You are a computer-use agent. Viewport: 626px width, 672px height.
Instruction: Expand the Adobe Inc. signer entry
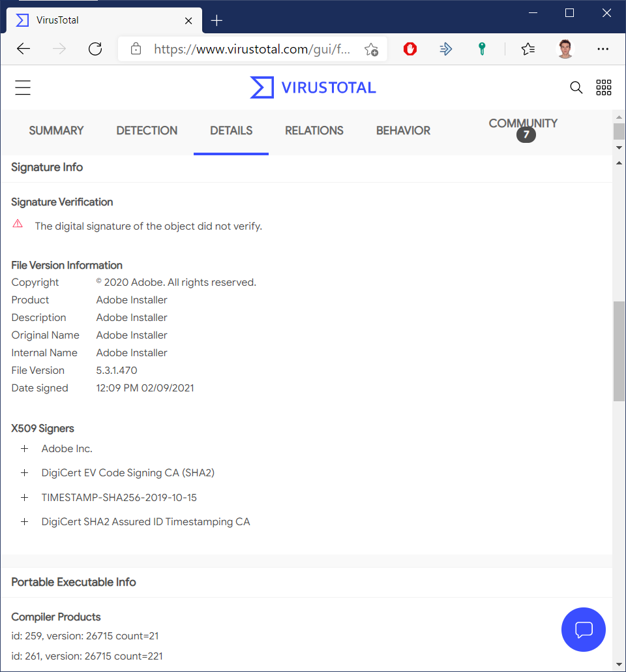click(25, 449)
